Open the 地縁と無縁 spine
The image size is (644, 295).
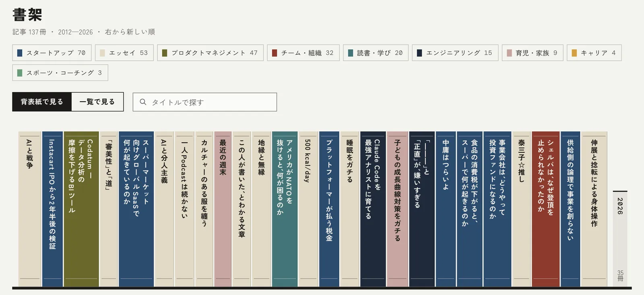261,209
